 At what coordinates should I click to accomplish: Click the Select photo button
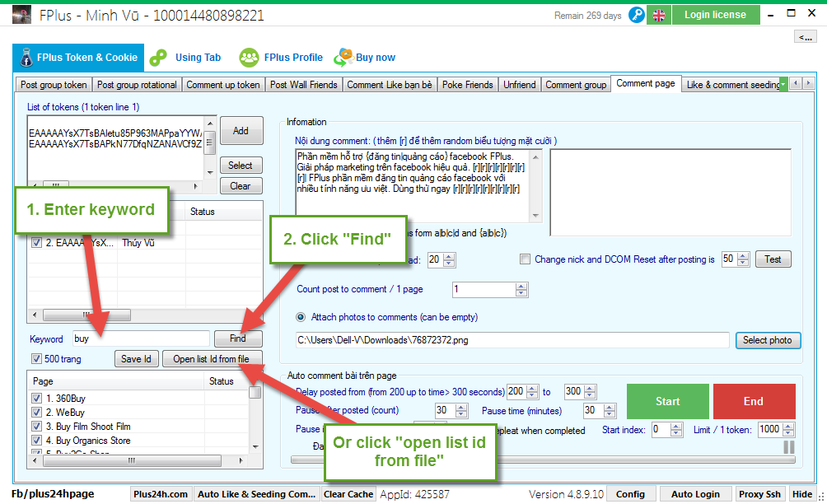tap(767, 340)
